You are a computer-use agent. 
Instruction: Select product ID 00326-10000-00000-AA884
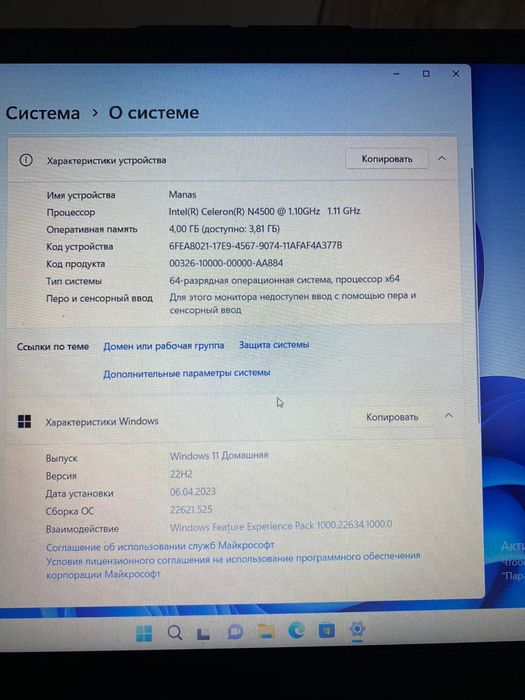tap(226, 263)
